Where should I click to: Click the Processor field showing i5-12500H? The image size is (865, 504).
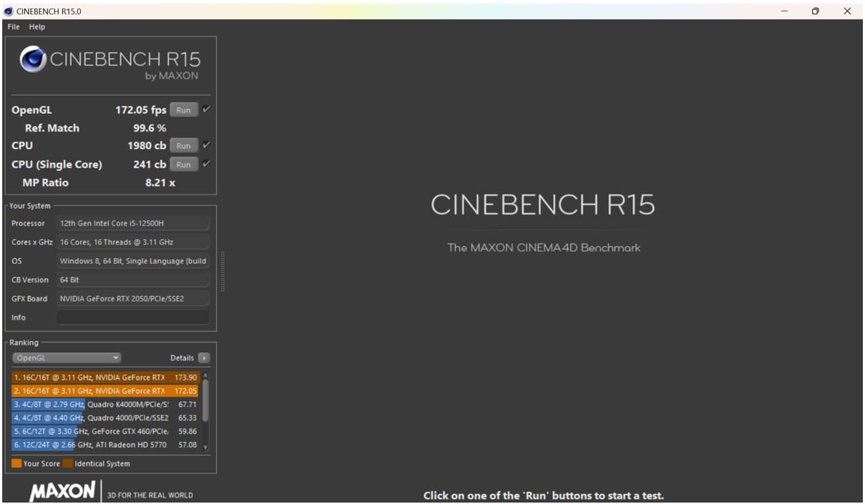[133, 223]
